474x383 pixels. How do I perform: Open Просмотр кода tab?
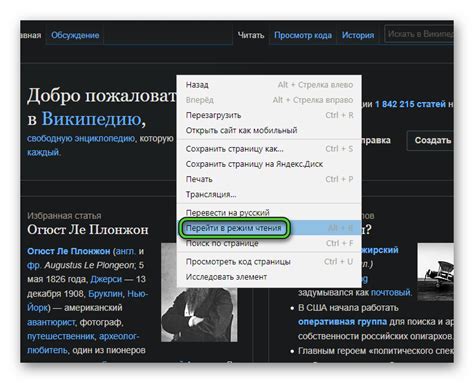coord(303,35)
